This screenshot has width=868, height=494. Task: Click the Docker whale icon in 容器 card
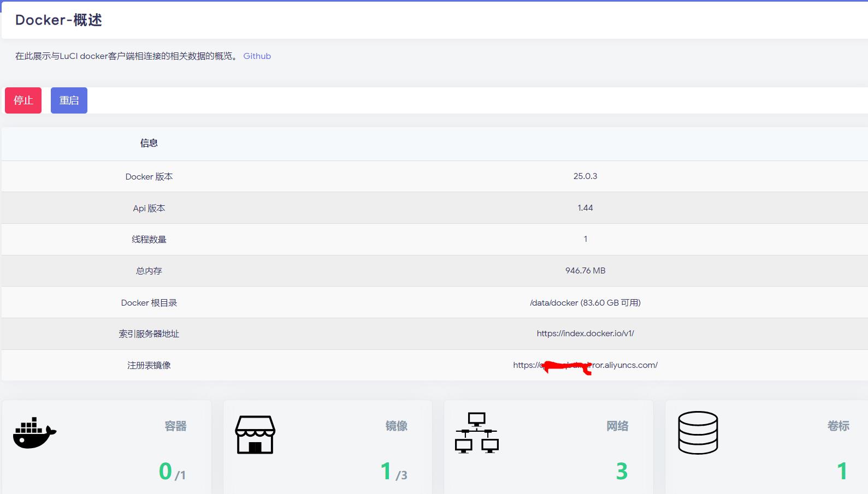(34, 433)
